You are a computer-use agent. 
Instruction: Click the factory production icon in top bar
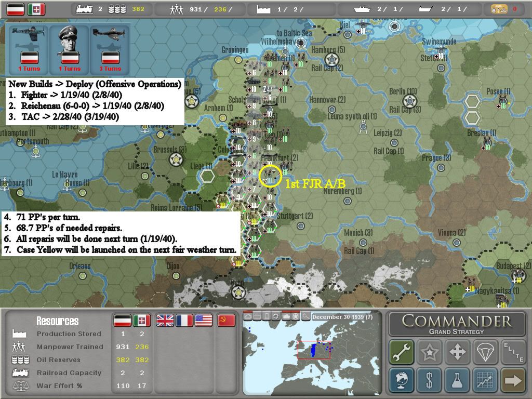[263, 9]
